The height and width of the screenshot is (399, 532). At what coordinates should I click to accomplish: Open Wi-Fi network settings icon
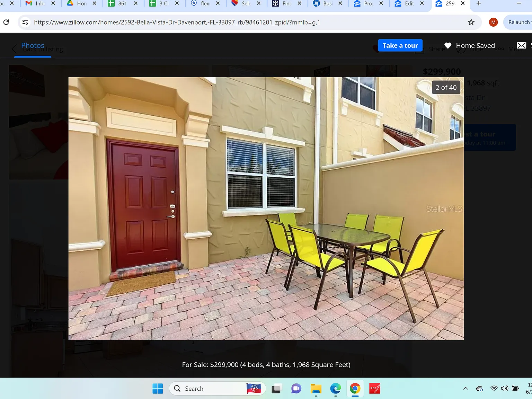pos(494,388)
